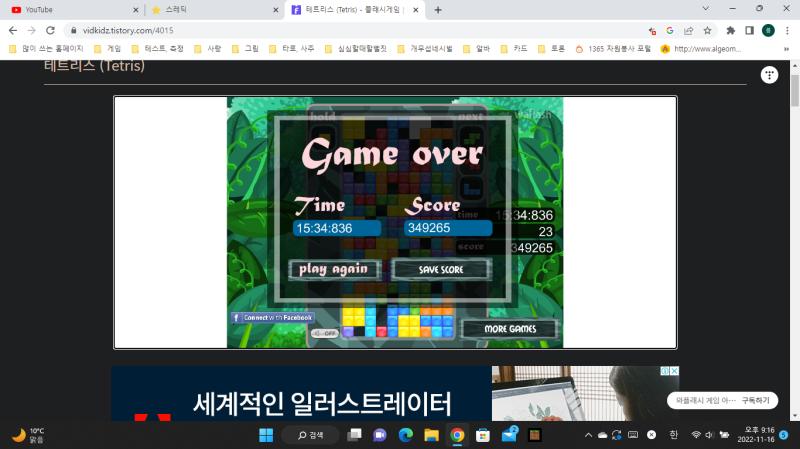Toggle the browser side panel
The height and width of the screenshot is (449, 800).
click(749, 31)
